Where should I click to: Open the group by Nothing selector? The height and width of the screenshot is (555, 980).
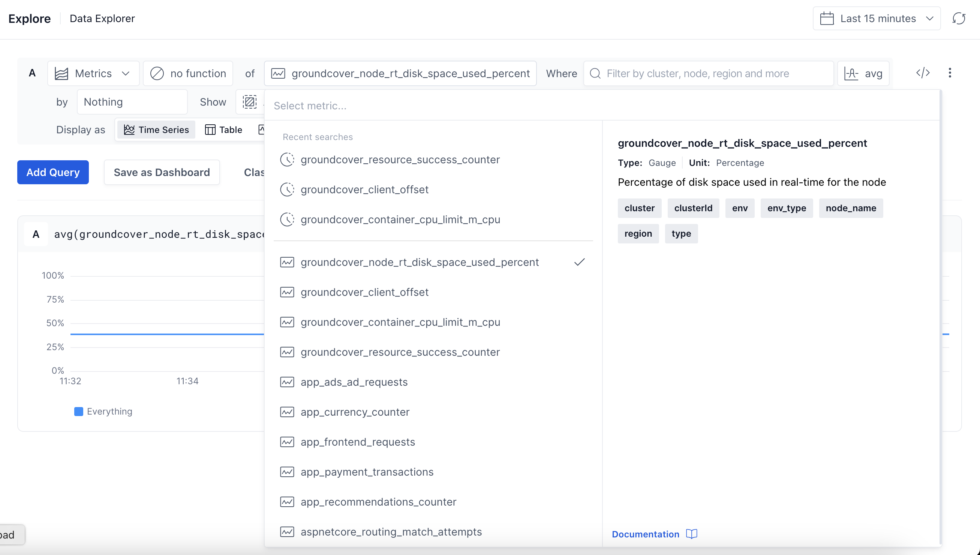132,102
